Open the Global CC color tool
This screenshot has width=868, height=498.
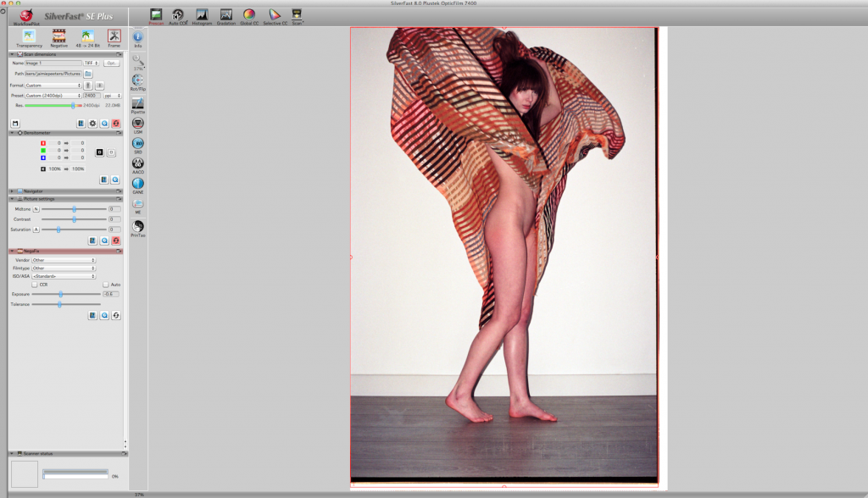(249, 17)
